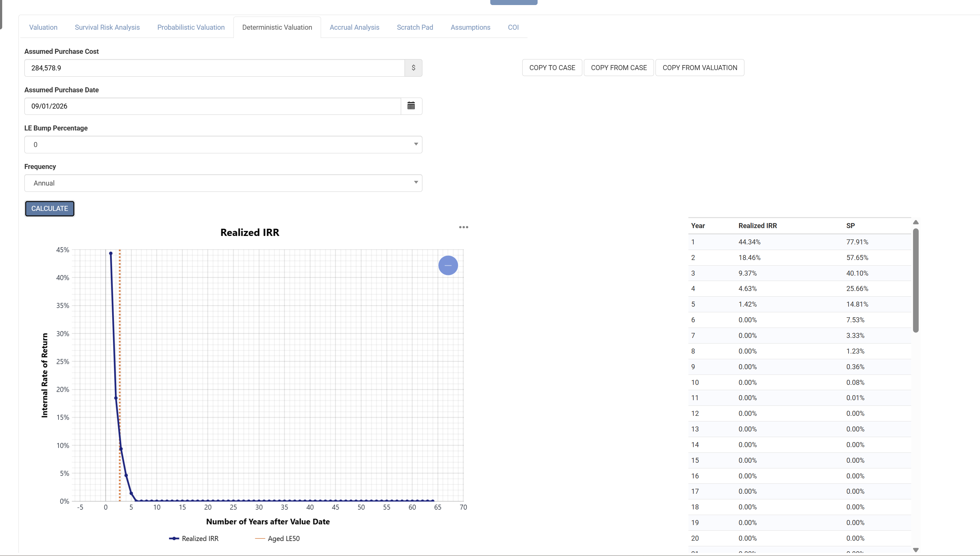Screen dimensions: 980x556
Task: Open the COI tab
Action: tap(513, 28)
